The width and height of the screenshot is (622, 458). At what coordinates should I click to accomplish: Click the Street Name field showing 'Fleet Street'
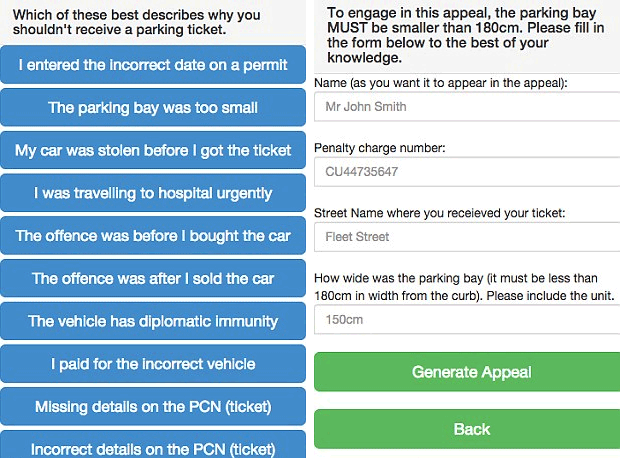pyautogui.click(x=468, y=237)
